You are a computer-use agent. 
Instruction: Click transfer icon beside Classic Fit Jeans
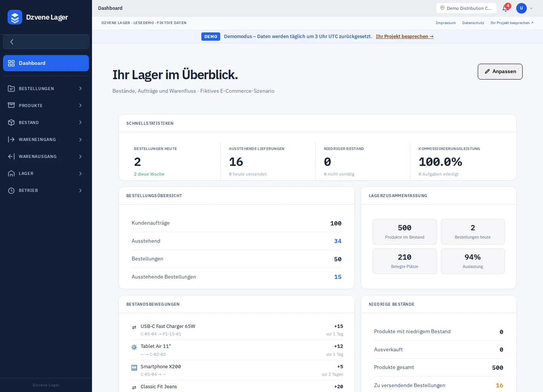(134, 387)
